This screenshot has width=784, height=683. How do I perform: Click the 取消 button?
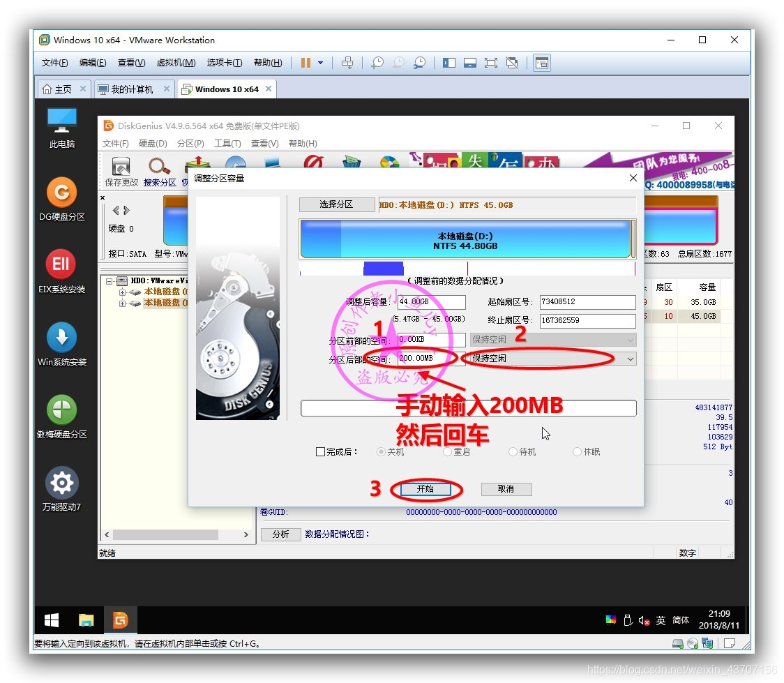point(506,489)
